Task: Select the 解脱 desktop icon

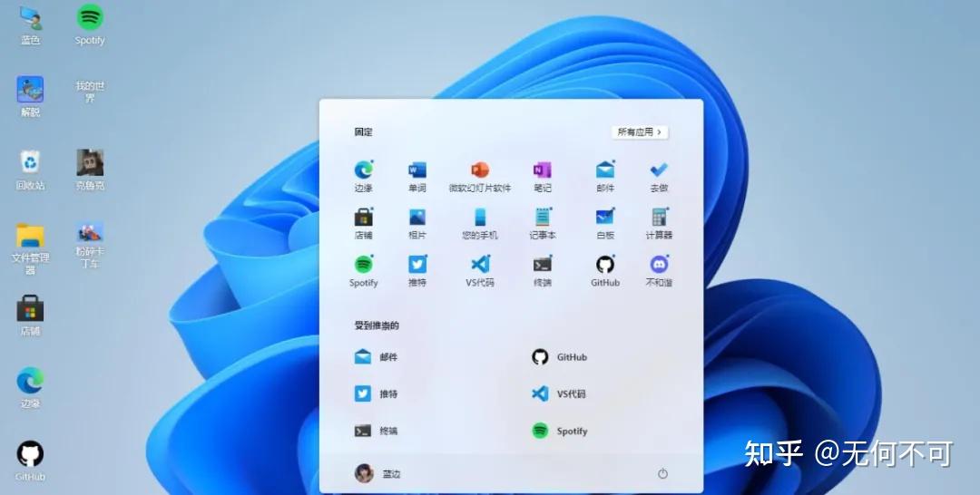Action: coord(30,97)
